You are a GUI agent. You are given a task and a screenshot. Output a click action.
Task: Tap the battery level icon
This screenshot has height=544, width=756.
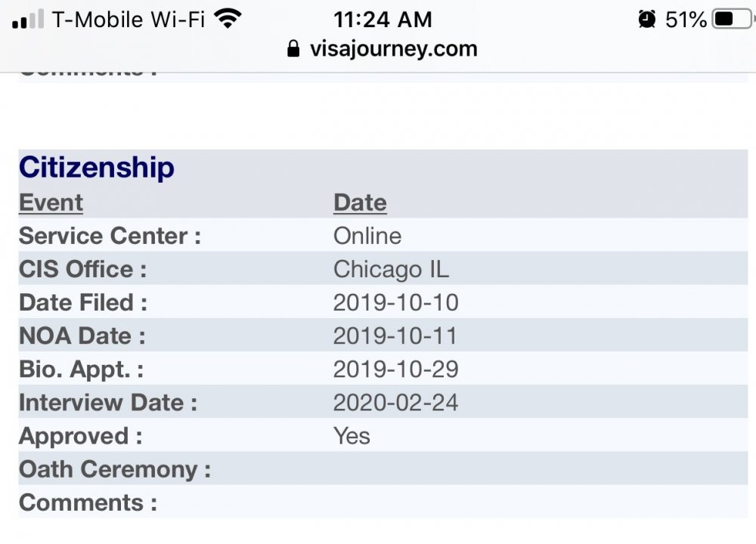(733, 20)
